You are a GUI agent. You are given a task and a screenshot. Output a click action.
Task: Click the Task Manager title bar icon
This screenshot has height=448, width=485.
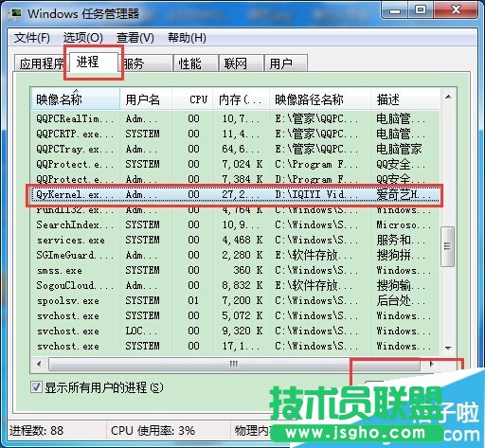(15, 14)
